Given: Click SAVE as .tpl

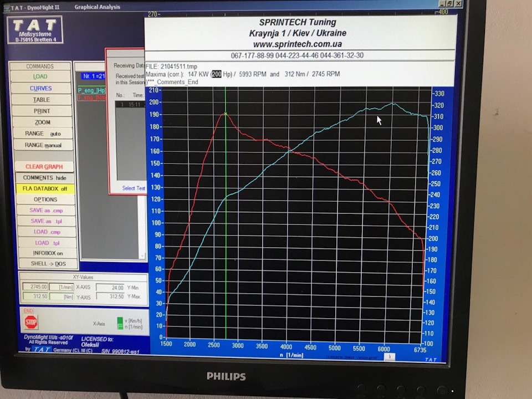Looking at the screenshot, I should (x=46, y=221).
